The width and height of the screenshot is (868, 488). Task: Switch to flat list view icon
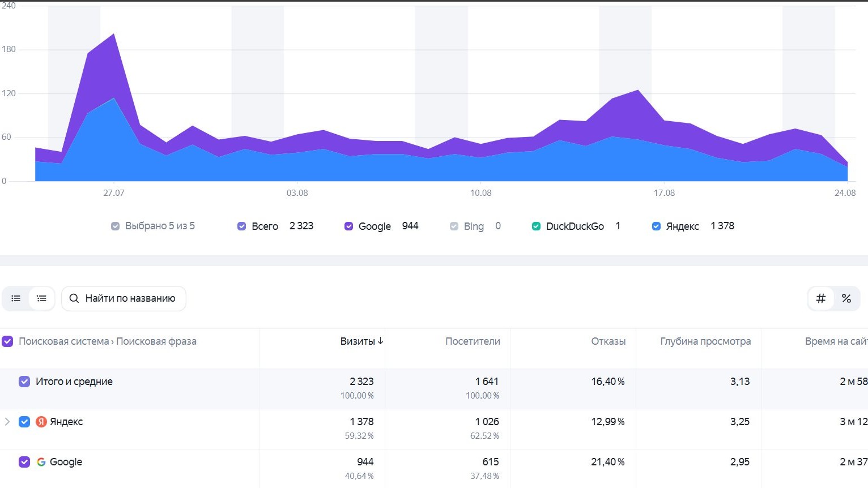point(16,298)
